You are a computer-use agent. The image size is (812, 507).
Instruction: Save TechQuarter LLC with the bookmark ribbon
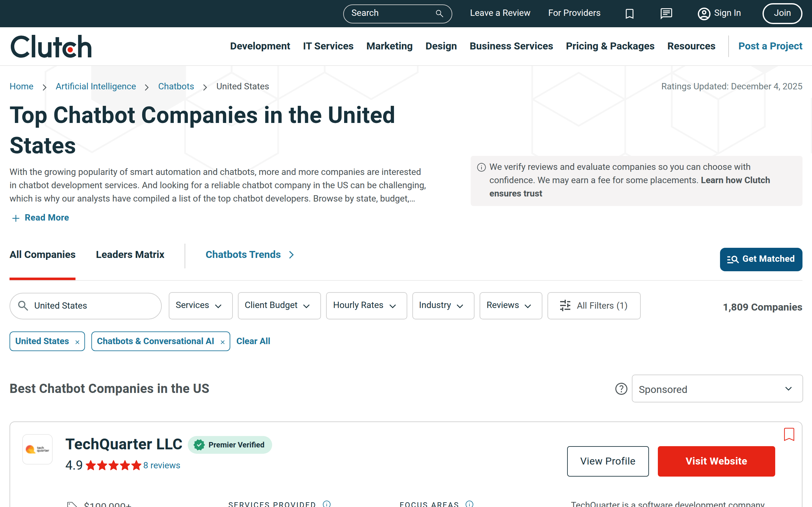(789, 434)
